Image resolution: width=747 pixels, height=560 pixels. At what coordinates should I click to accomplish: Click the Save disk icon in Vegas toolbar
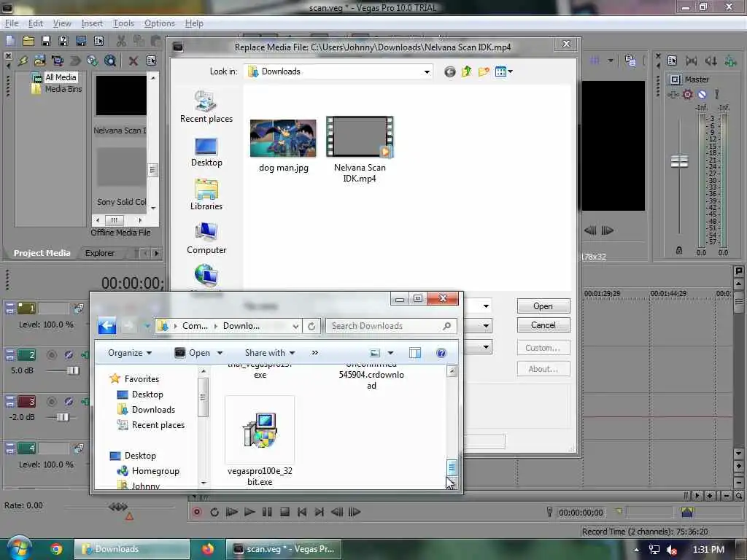46,41
